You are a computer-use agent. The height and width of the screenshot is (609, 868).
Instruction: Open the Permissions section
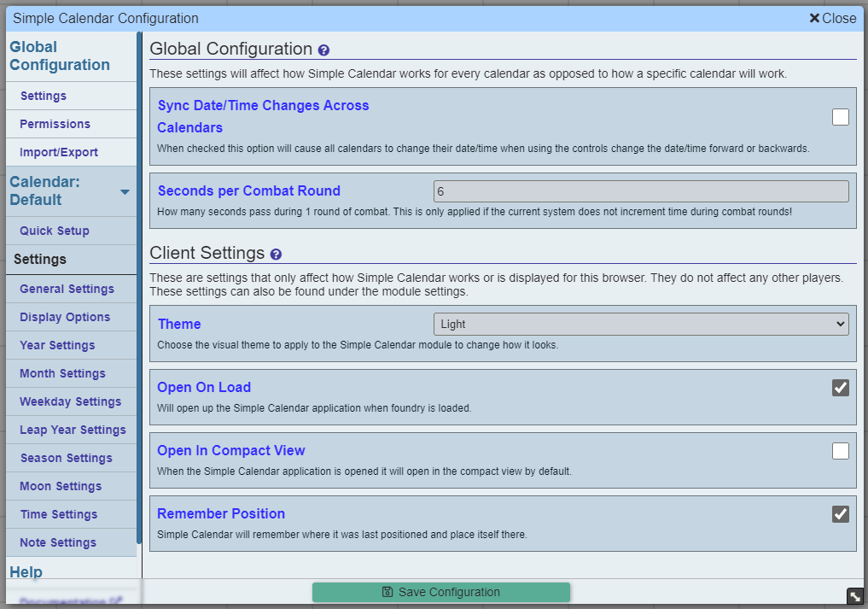pos(55,124)
